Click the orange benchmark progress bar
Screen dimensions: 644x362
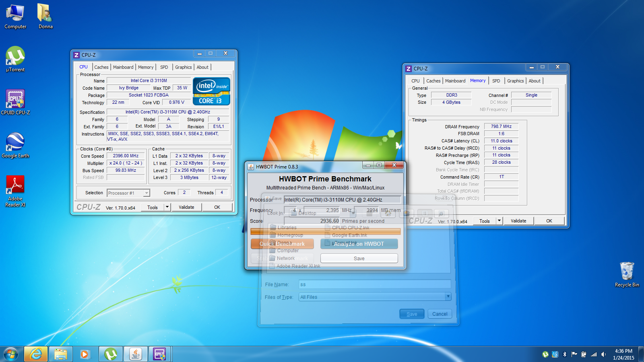(325, 231)
